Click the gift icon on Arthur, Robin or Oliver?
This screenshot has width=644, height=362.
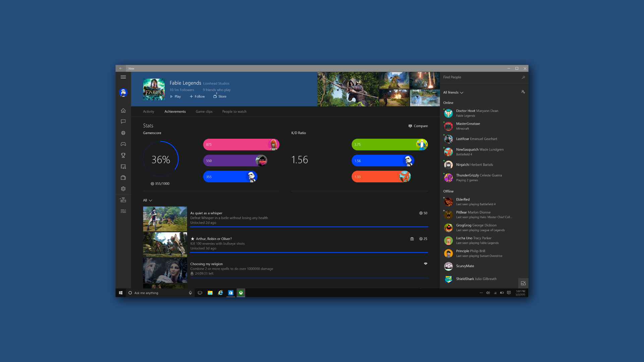[412, 239]
